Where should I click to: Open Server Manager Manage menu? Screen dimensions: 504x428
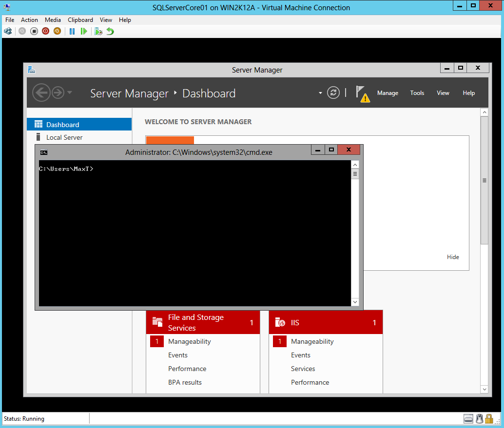click(x=388, y=93)
